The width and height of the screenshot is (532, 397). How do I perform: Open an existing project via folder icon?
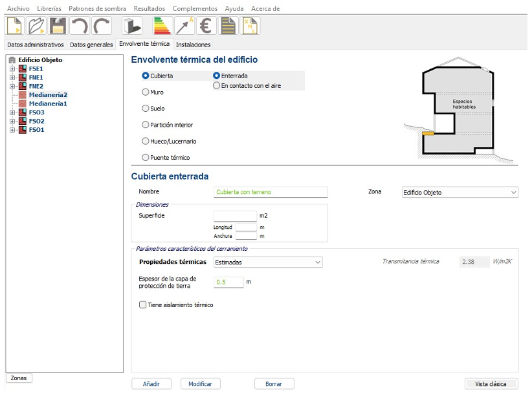click(36, 26)
